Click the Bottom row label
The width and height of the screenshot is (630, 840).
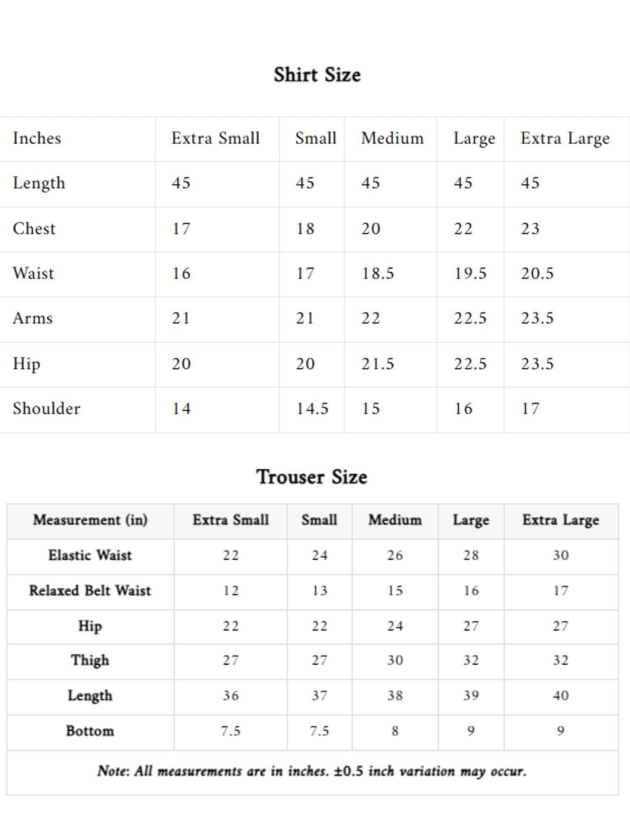tap(90, 731)
